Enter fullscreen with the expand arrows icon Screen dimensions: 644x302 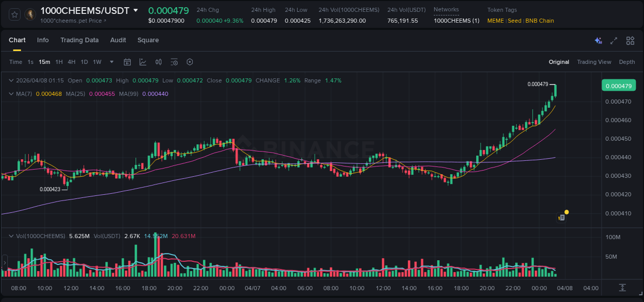click(x=614, y=40)
